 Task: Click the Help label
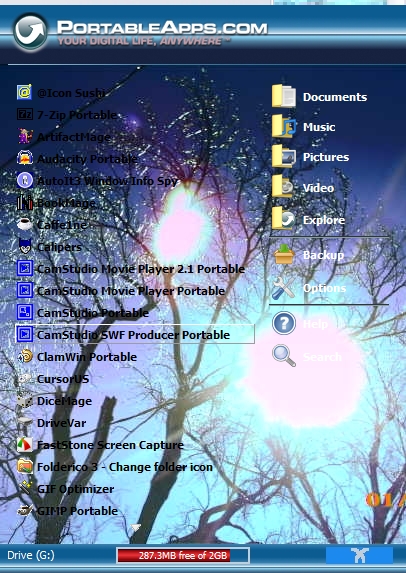315,324
